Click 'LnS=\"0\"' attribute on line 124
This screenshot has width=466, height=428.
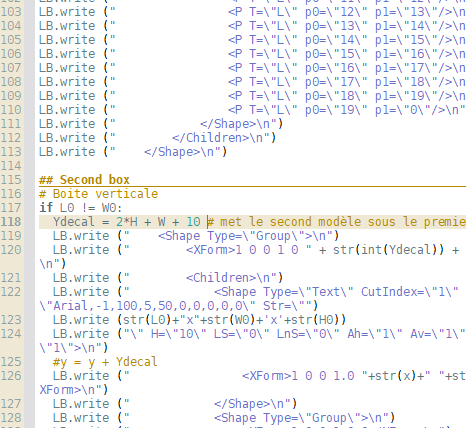(308, 334)
